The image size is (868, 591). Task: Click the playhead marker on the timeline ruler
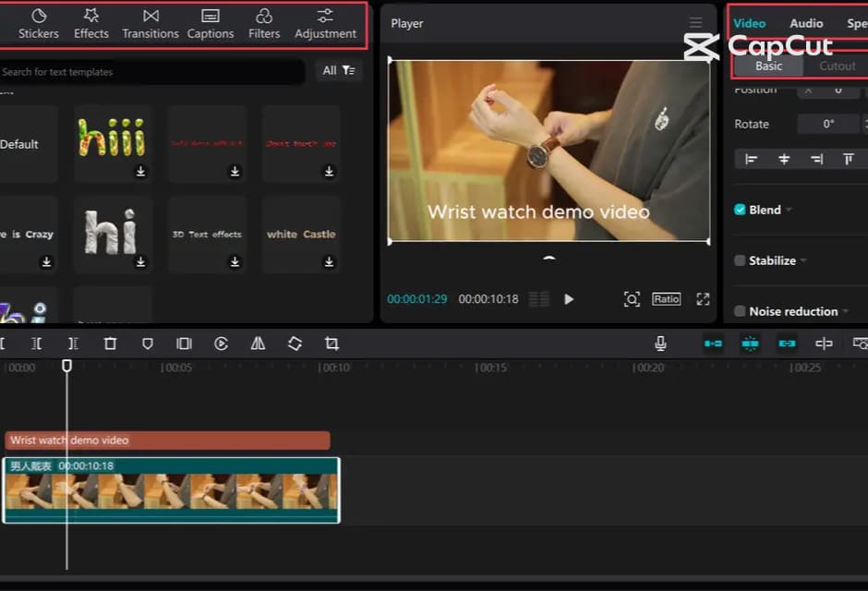(x=66, y=367)
